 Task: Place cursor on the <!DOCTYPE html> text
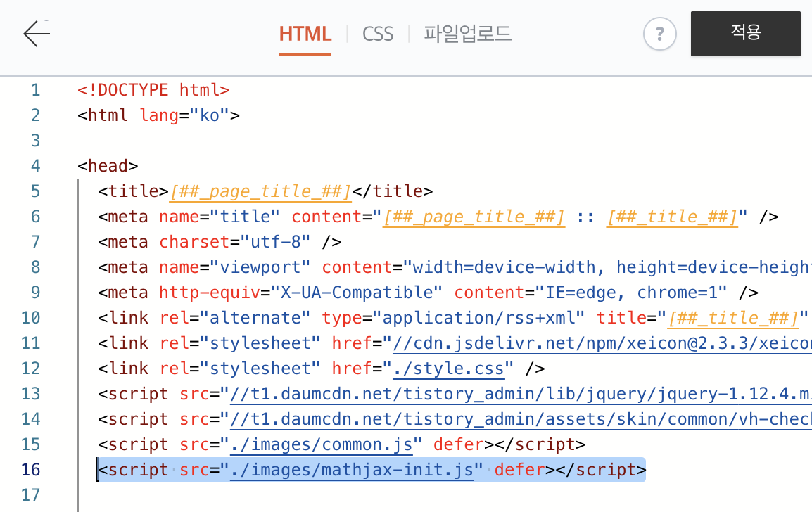click(x=153, y=90)
